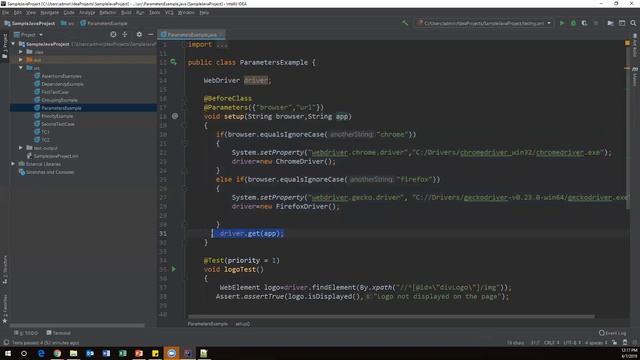Image resolution: width=640 pixels, height=360 pixels.
Task: Open DependencyExample class in tree
Action: 58,84
